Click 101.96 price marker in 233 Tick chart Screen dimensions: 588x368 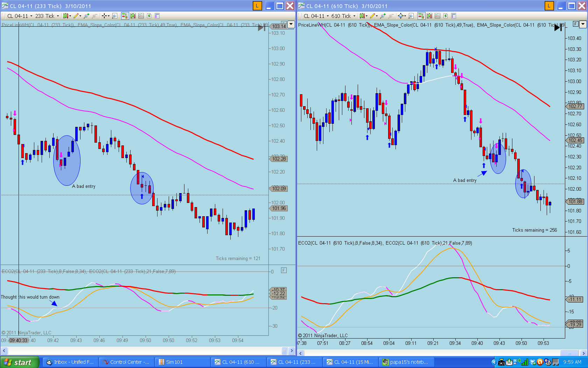(x=279, y=208)
